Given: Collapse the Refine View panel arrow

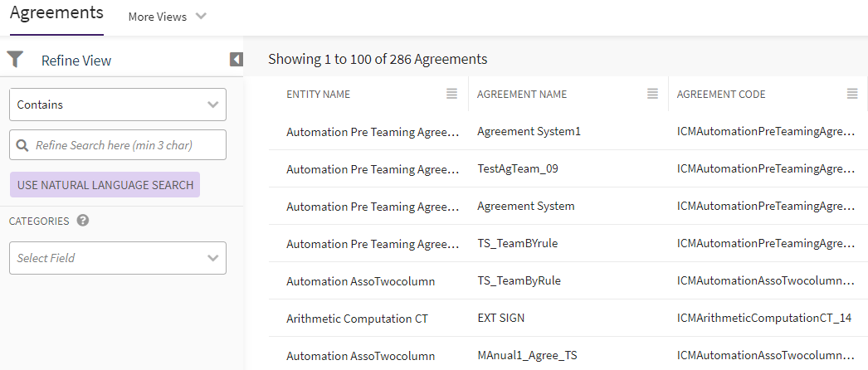Looking at the screenshot, I should tap(236, 60).
